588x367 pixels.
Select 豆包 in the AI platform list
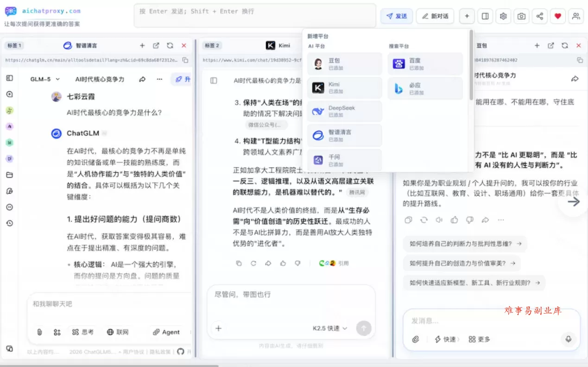pyautogui.click(x=345, y=64)
